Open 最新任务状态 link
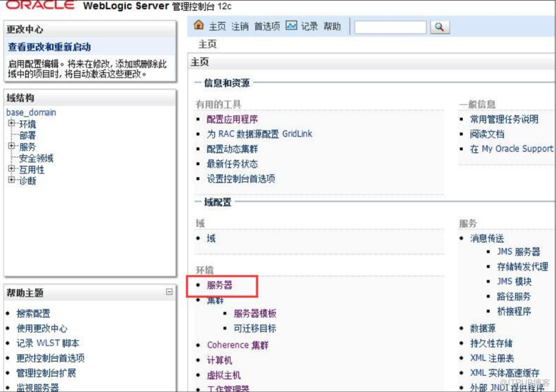This screenshot has height=392, width=556. [232, 164]
